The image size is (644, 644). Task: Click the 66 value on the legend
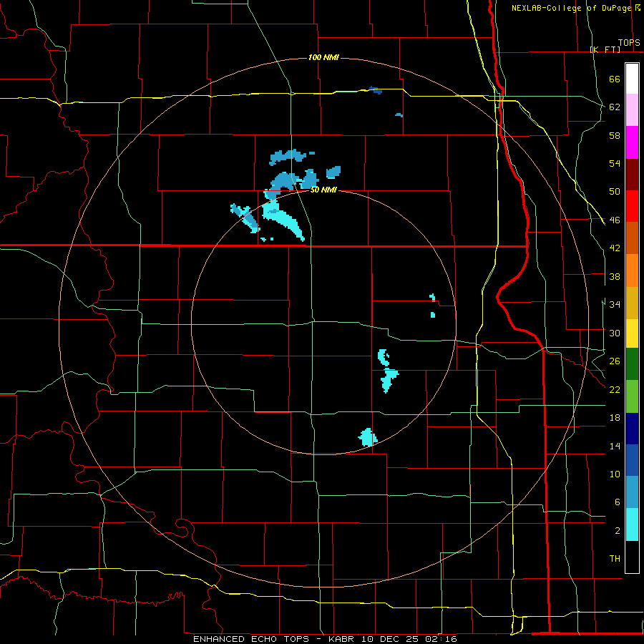pyautogui.click(x=615, y=79)
